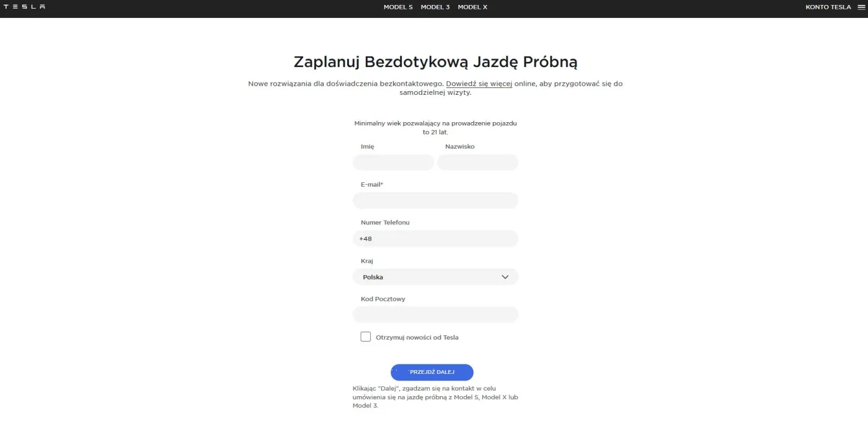Open KONTO TESLA in the top bar

827,7
